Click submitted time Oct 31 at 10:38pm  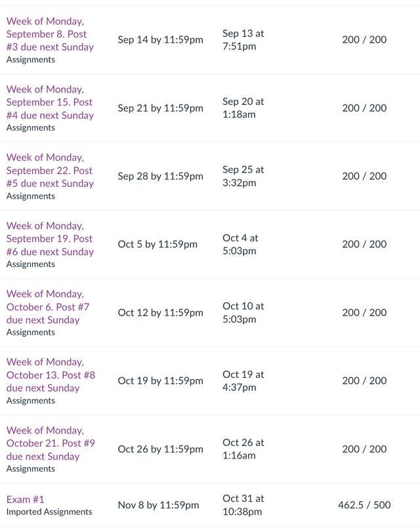243,505
